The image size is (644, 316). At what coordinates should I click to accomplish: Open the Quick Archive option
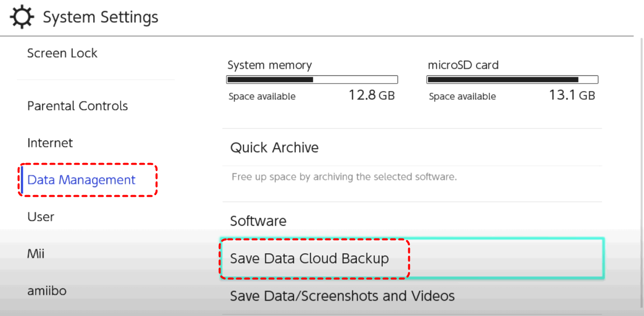point(412,147)
